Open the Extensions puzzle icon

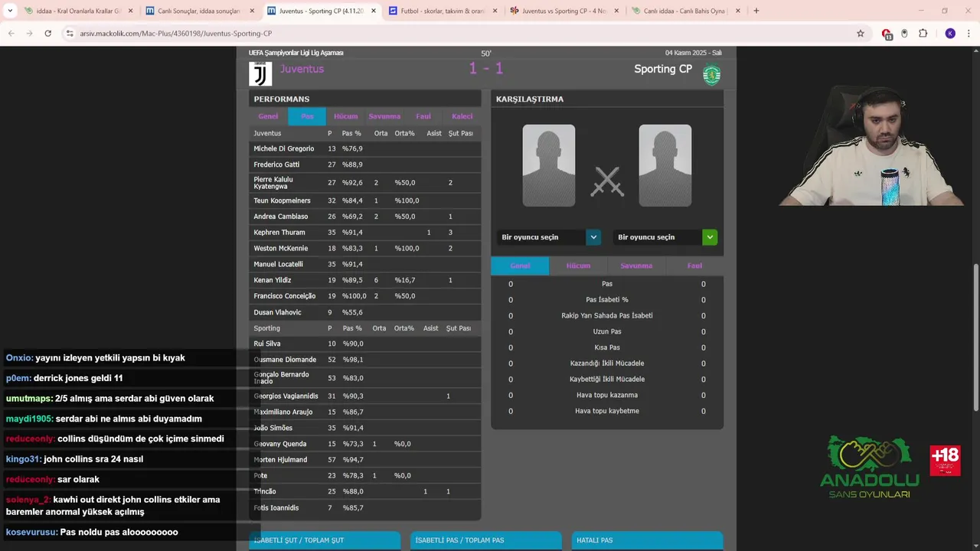pos(923,34)
